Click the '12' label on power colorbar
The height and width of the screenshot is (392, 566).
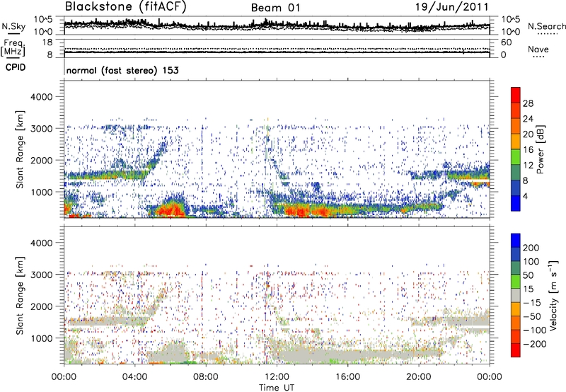(x=528, y=166)
